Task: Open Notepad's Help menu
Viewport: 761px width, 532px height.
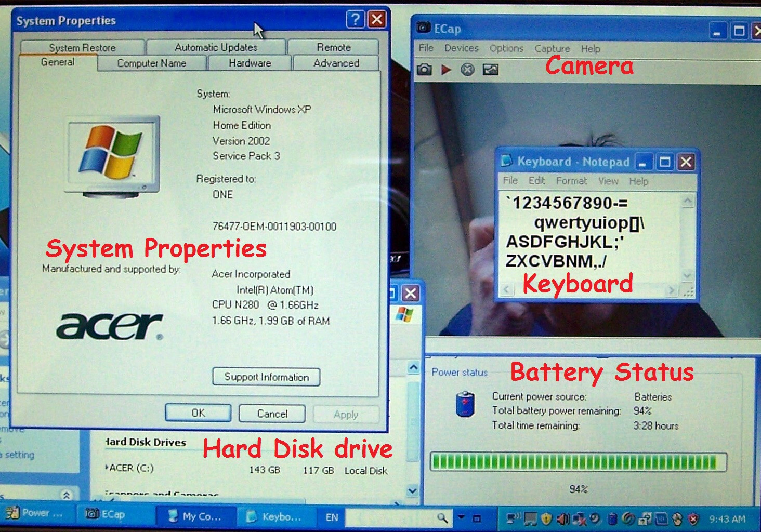Action: [x=638, y=181]
